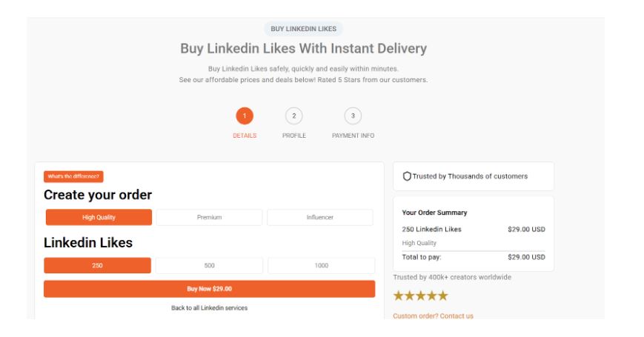Jump to step 3 Payment Info circle
644x337 pixels.
(353, 116)
